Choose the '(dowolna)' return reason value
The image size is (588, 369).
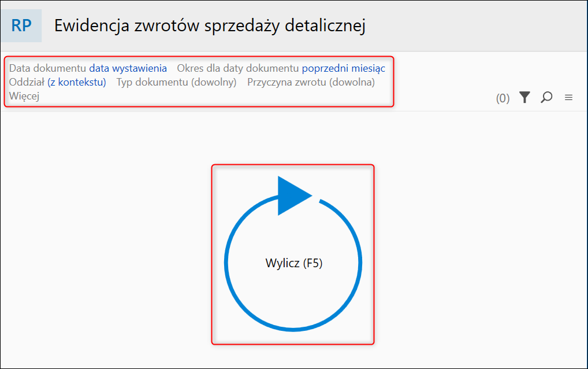point(352,82)
